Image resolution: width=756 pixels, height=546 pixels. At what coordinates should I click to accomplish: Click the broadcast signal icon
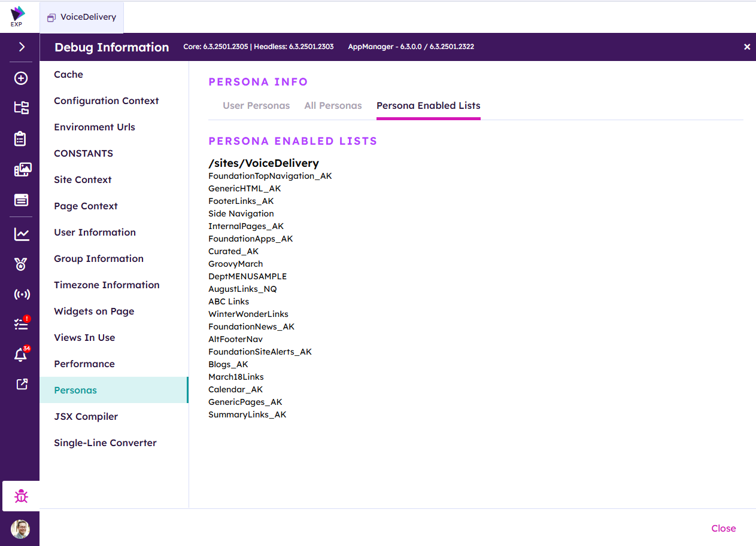(x=22, y=294)
